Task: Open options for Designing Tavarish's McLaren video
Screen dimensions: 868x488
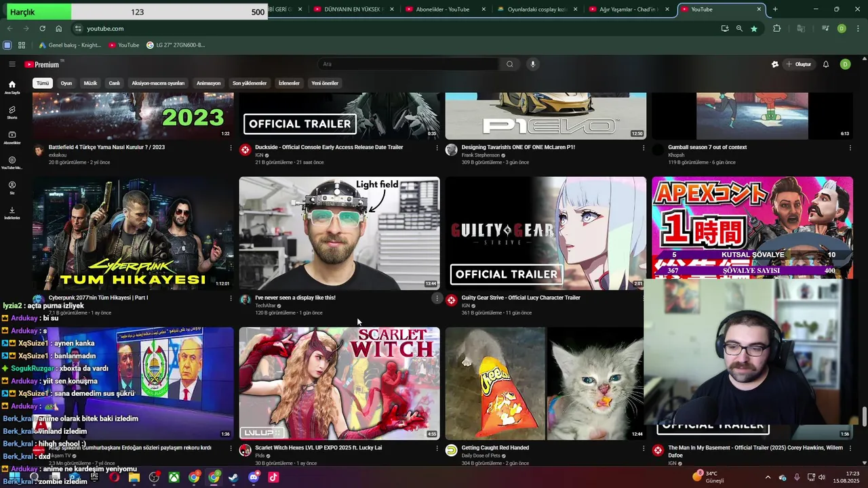Action: [643, 147]
